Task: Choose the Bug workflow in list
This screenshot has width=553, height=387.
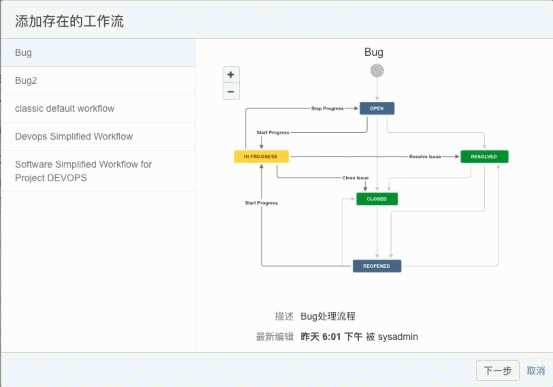Action: (98, 53)
